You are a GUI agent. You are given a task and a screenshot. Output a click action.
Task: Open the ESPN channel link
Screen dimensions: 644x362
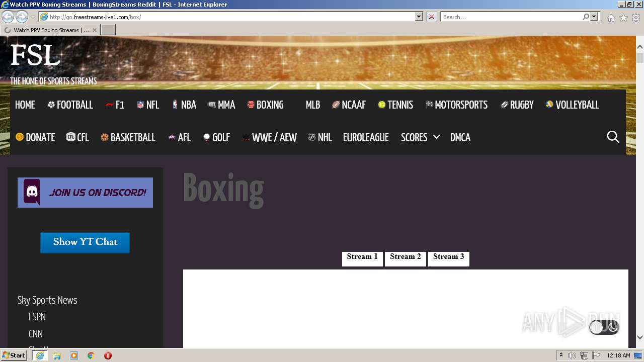pos(37,317)
